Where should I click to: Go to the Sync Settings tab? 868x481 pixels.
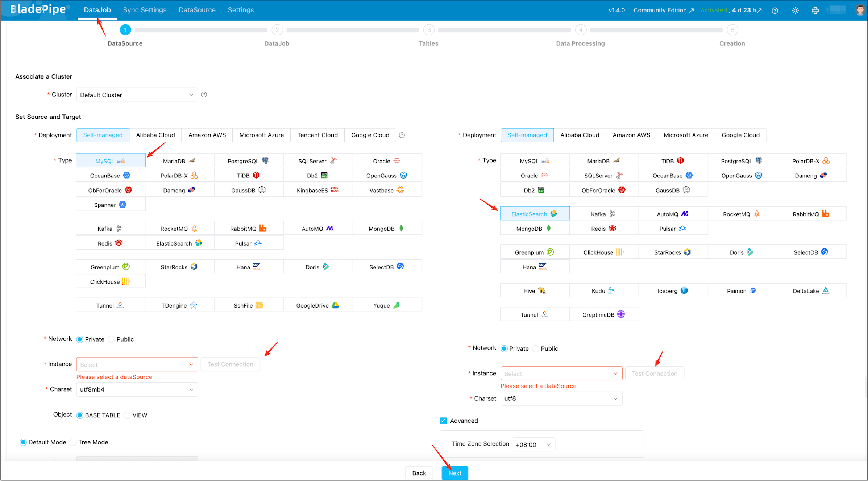click(144, 10)
